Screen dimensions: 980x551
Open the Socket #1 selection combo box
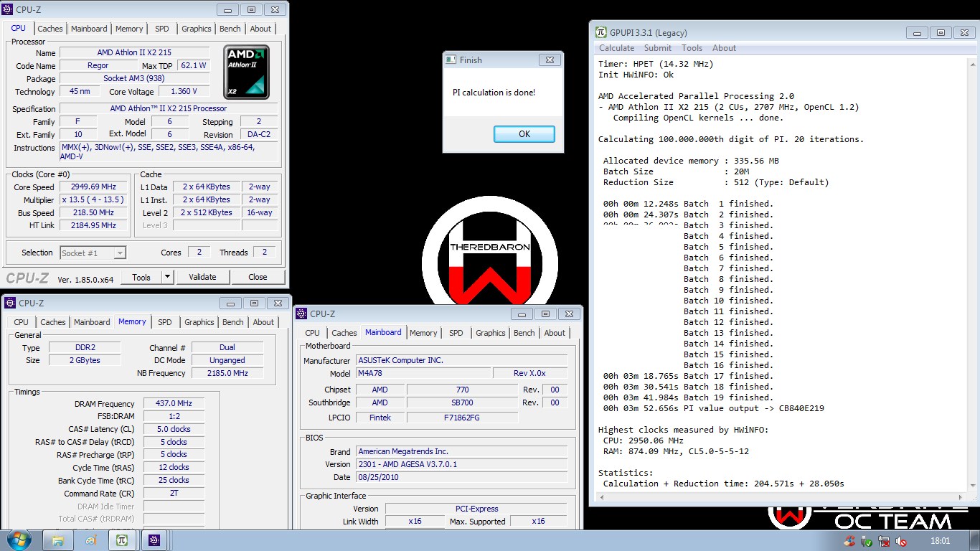coord(93,253)
